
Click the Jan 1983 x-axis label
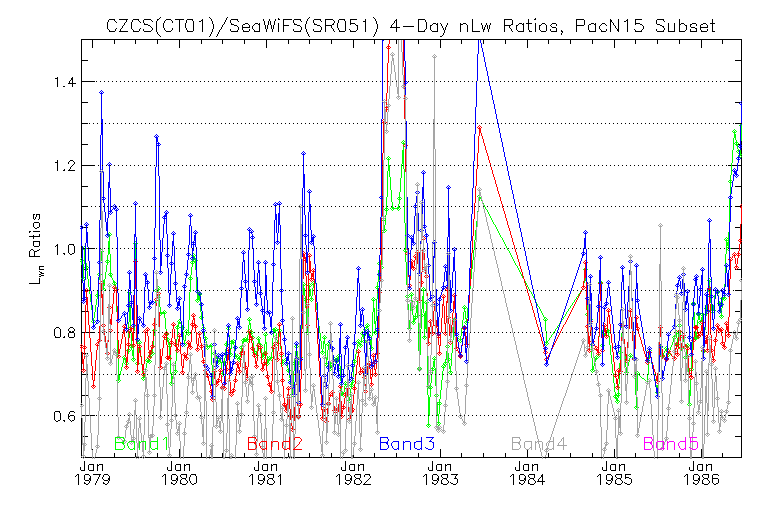click(x=440, y=472)
